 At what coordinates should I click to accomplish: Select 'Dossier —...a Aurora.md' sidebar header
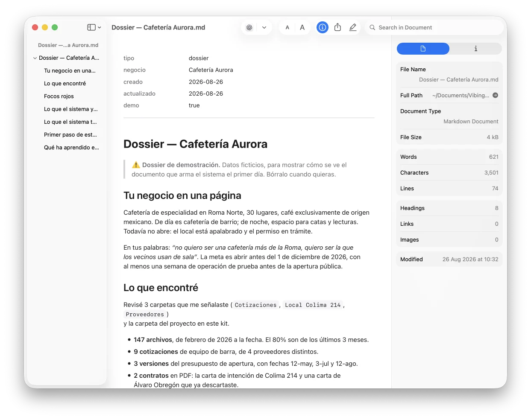[68, 45]
